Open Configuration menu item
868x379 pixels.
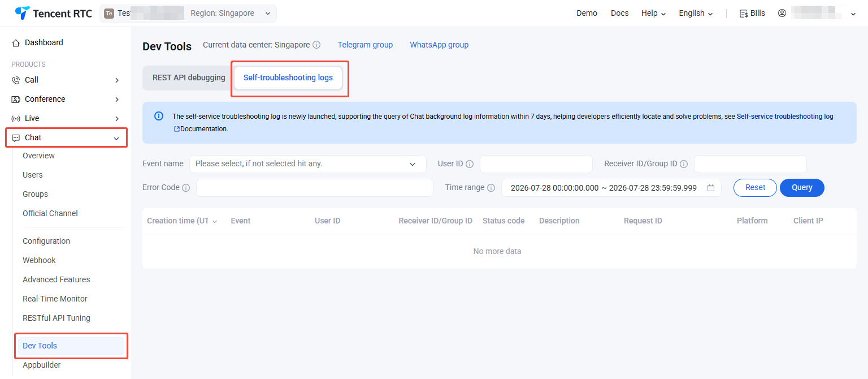pyautogui.click(x=46, y=241)
